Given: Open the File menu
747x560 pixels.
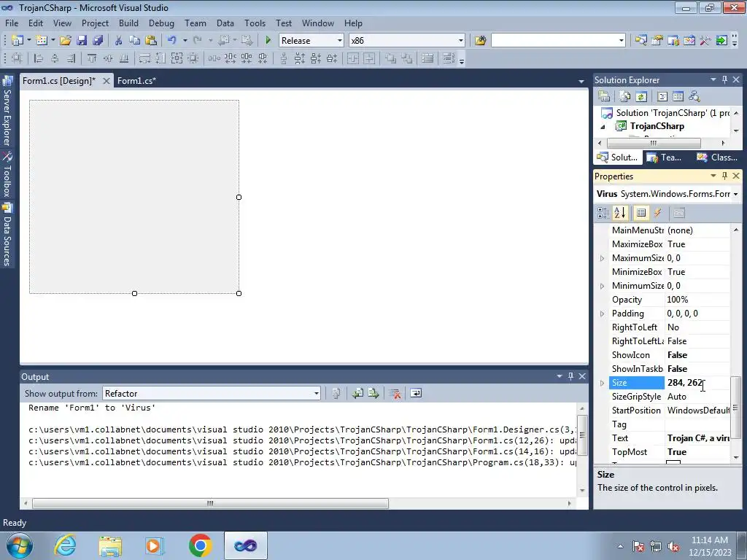Looking at the screenshot, I should pyautogui.click(x=12, y=23).
